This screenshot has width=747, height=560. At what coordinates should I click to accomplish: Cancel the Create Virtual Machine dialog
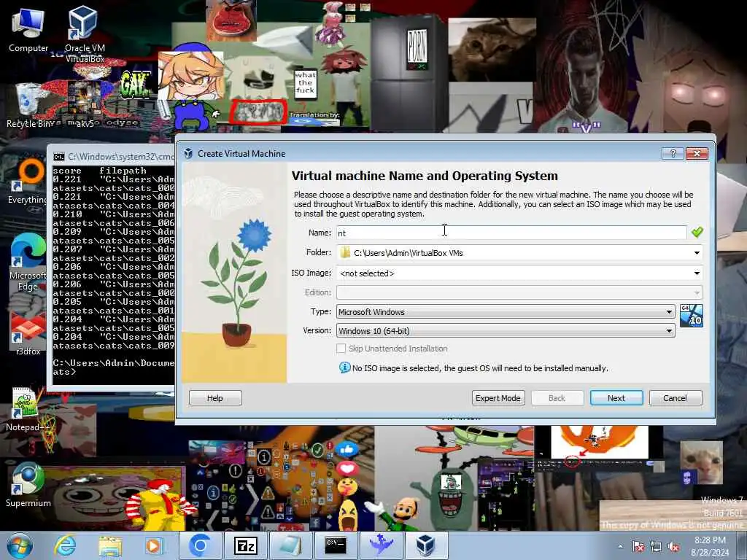(675, 398)
